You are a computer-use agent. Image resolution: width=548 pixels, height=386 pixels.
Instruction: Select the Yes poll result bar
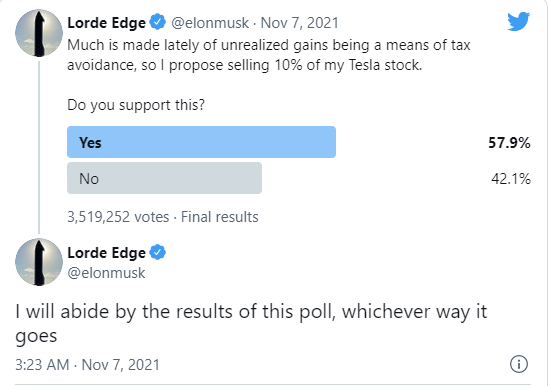[201, 142]
